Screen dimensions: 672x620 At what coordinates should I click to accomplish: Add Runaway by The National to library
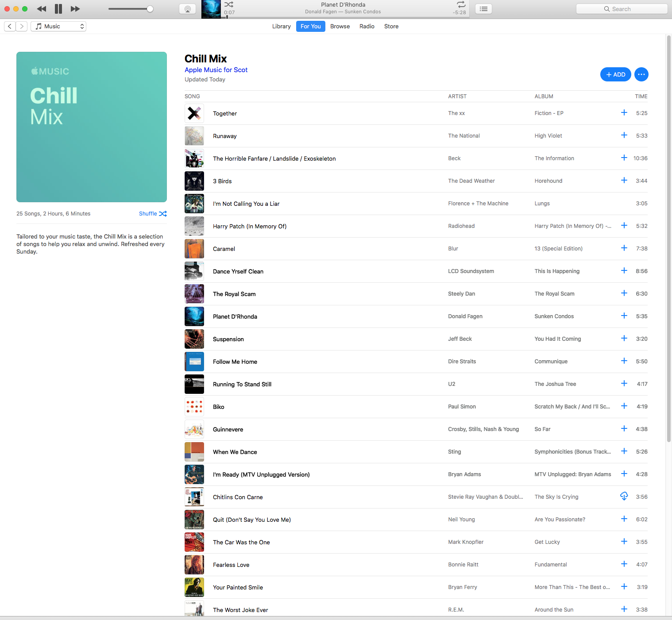tap(624, 135)
